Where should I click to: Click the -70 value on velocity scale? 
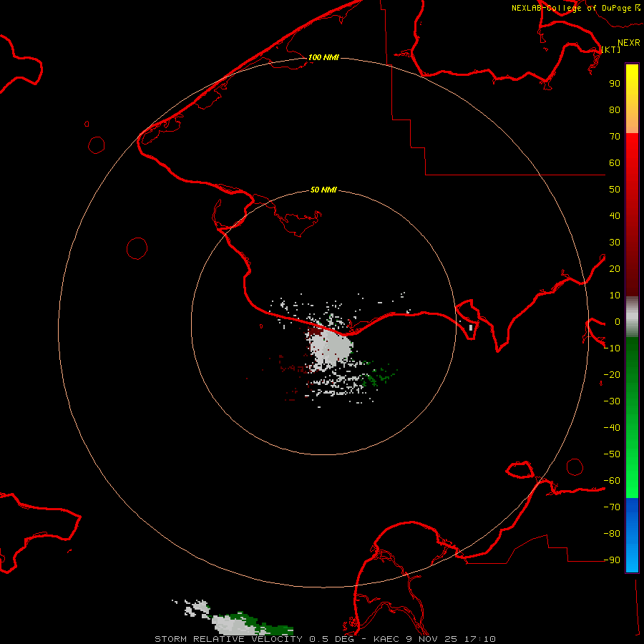612,507
